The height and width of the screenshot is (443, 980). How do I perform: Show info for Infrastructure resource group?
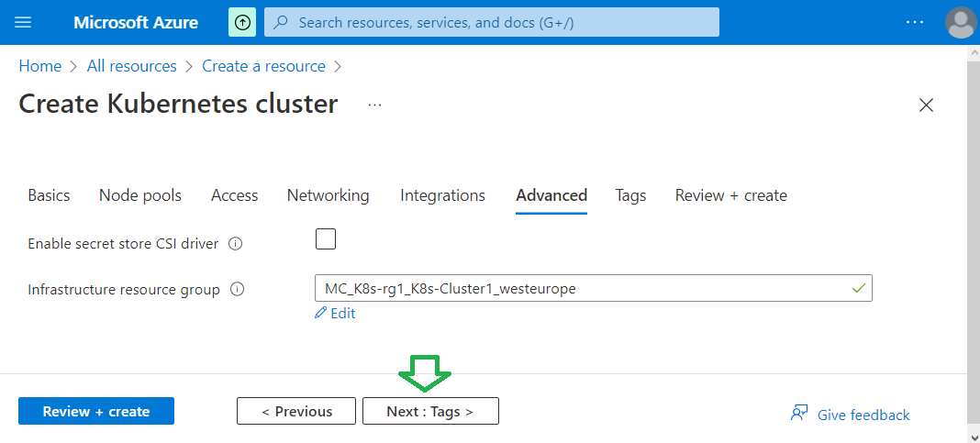coord(237,290)
